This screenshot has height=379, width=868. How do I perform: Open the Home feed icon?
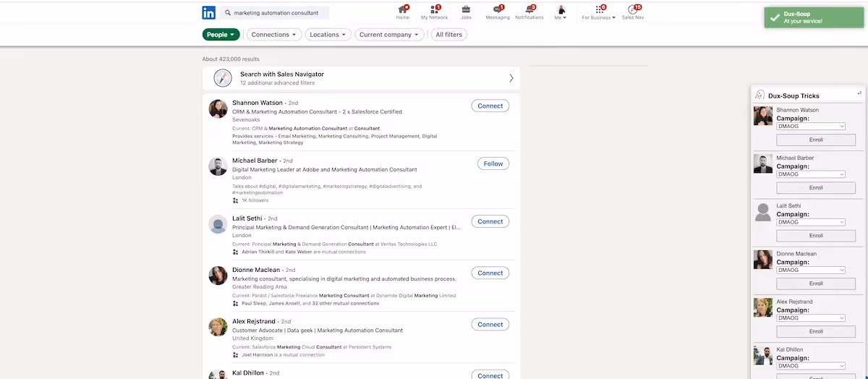pos(402,9)
